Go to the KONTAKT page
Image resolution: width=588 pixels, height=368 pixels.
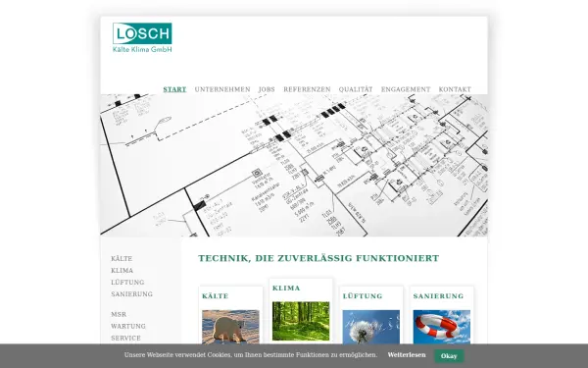click(x=455, y=89)
